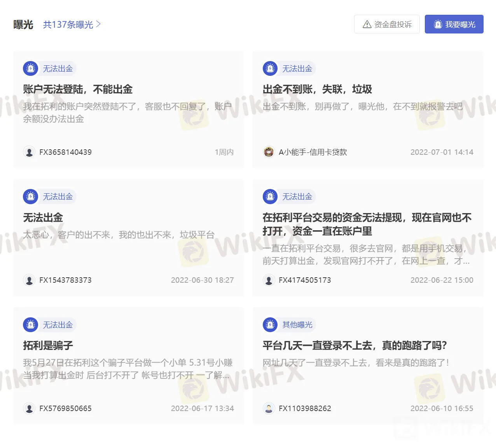The height and width of the screenshot is (448, 496).
Task: Click the siren icon beside 其他曝光 tag
Action: [x=270, y=325]
